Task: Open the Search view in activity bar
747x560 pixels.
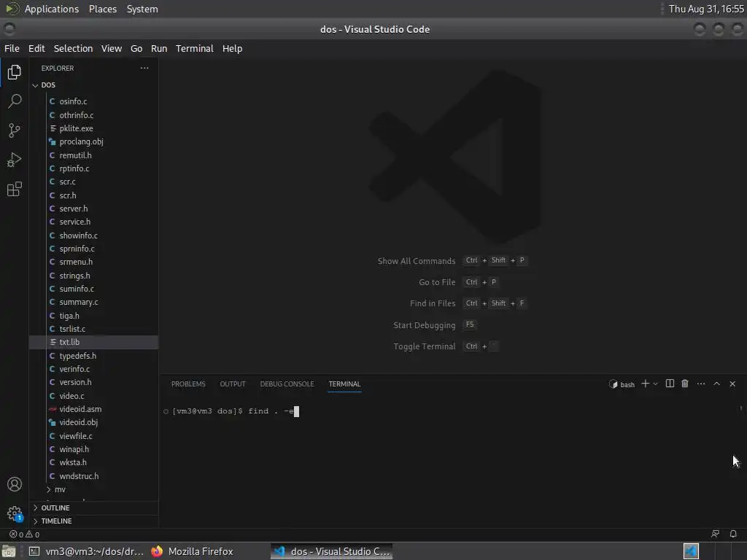Action: pos(15,101)
